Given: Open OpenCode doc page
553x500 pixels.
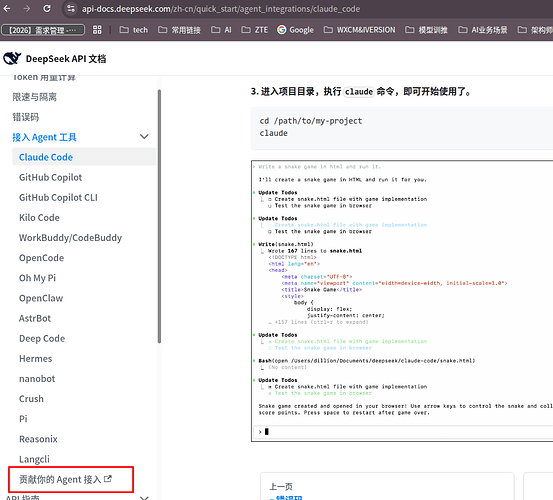Looking at the screenshot, I should (x=41, y=258).
